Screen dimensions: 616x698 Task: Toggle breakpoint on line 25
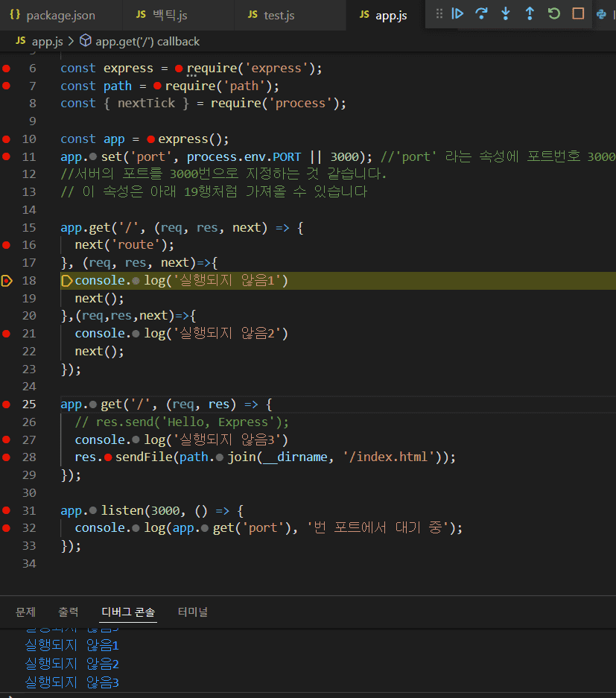[6, 404]
